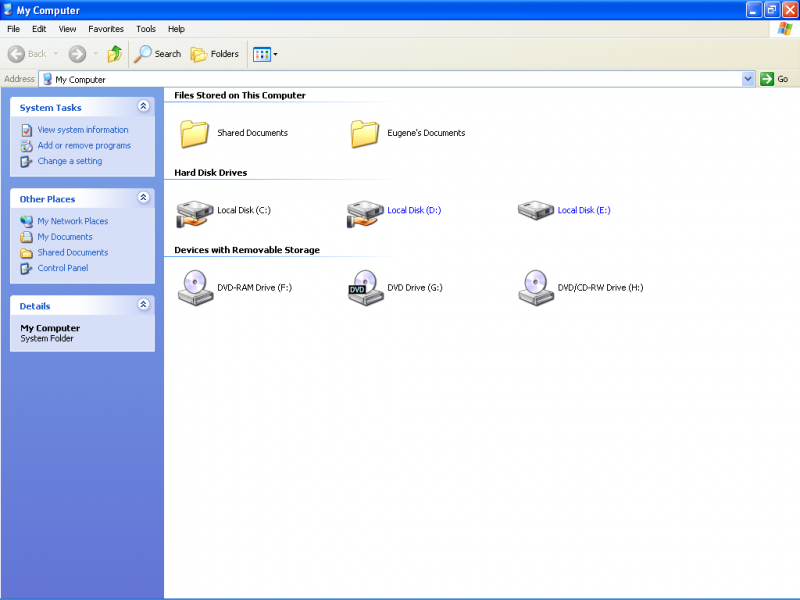Open Shared Documents sidebar link

(x=72, y=252)
